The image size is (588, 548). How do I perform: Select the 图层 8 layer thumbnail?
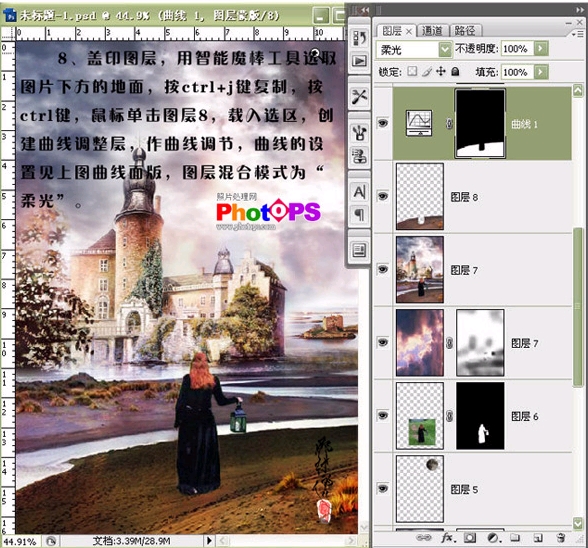420,196
